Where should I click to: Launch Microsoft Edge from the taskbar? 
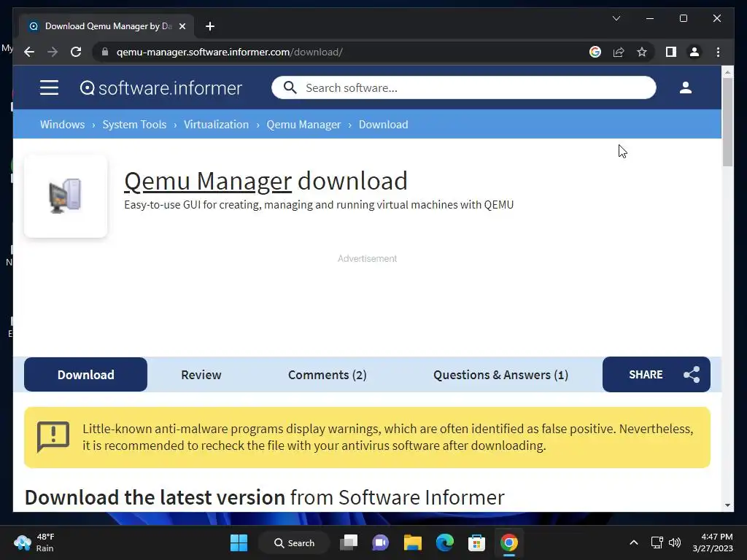pyautogui.click(x=444, y=542)
